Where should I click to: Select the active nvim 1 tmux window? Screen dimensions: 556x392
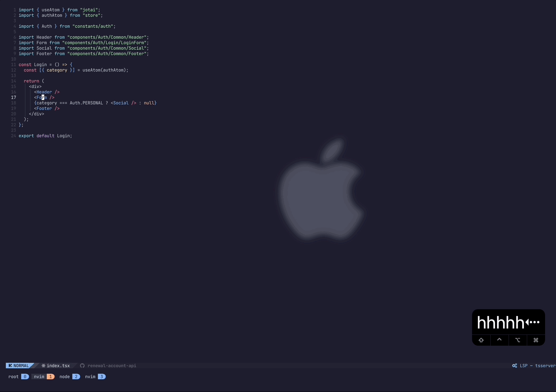click(x=43, y=376)
